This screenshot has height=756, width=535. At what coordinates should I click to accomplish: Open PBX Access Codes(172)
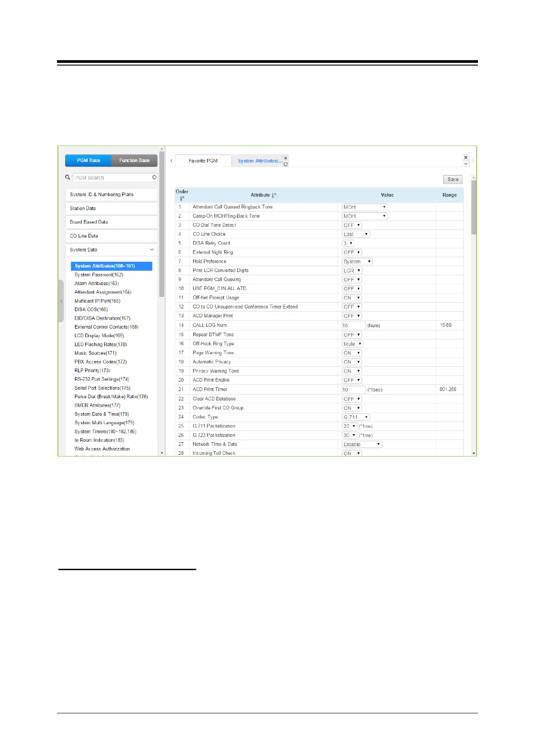pos(101,361)
